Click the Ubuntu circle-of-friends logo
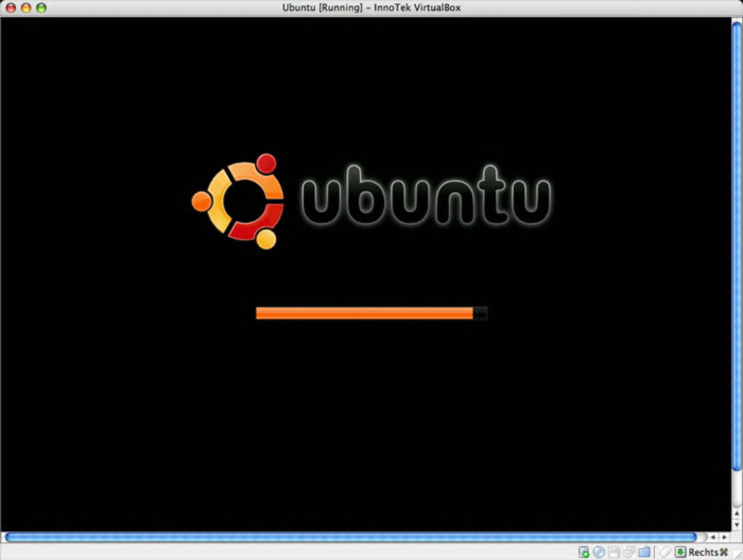Image resolution: width=743 pixels, height=560 pixels. pos(238,202)
